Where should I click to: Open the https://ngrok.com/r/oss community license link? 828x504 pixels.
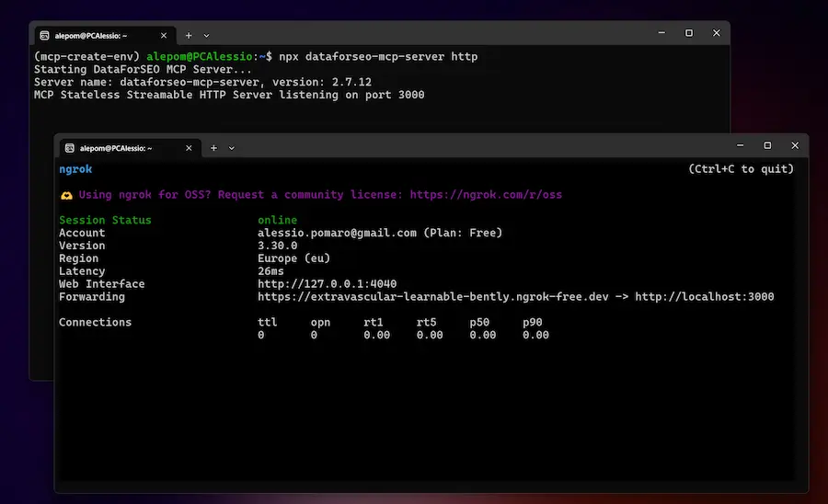(x=485, y=195)
